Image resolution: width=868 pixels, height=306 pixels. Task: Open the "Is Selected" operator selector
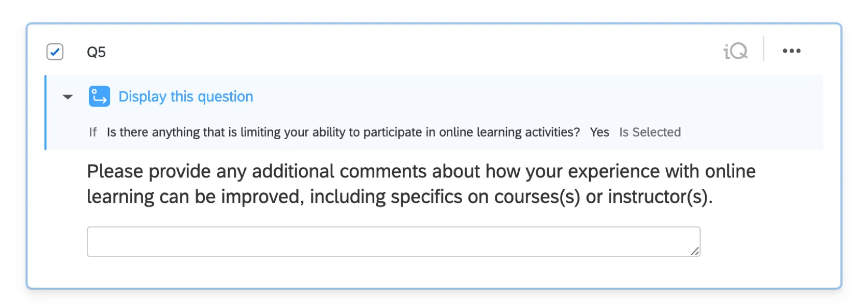point(650,132)
